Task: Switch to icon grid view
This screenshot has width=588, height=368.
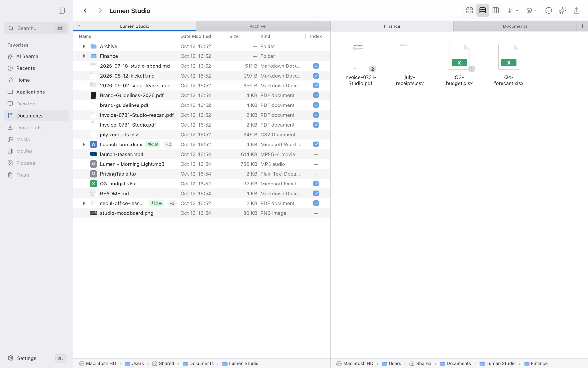Action: [x=469, y=11]
